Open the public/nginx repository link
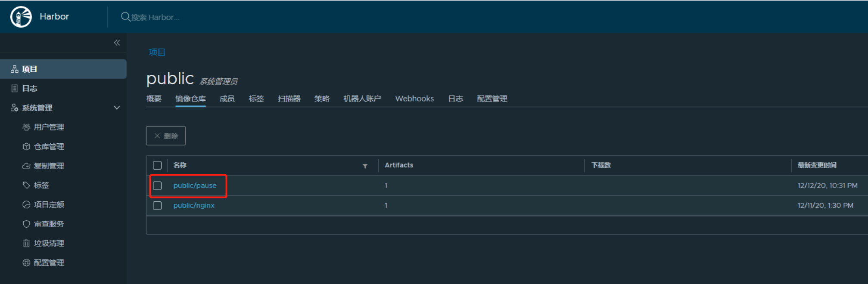This screenshot has height=284, width=868. (x=194, y=206)
